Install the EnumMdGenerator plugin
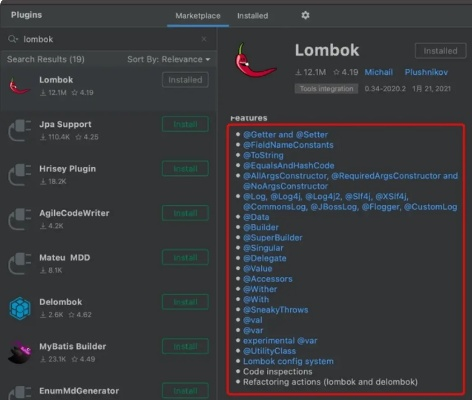The width and height of the screenshot is (472, 400). tap(185, 391)
